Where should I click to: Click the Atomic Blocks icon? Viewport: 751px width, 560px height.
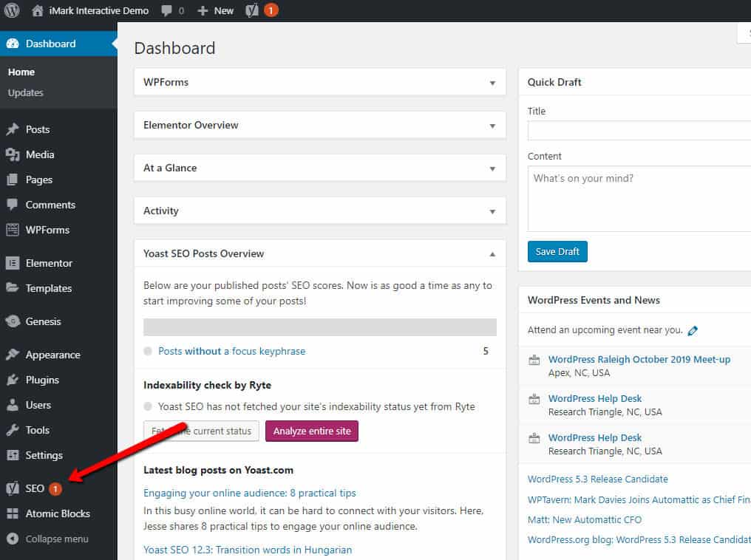point(13,513)
